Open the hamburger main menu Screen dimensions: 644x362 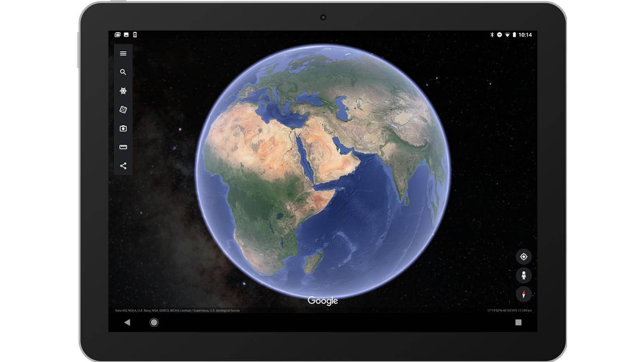point(123,53)
